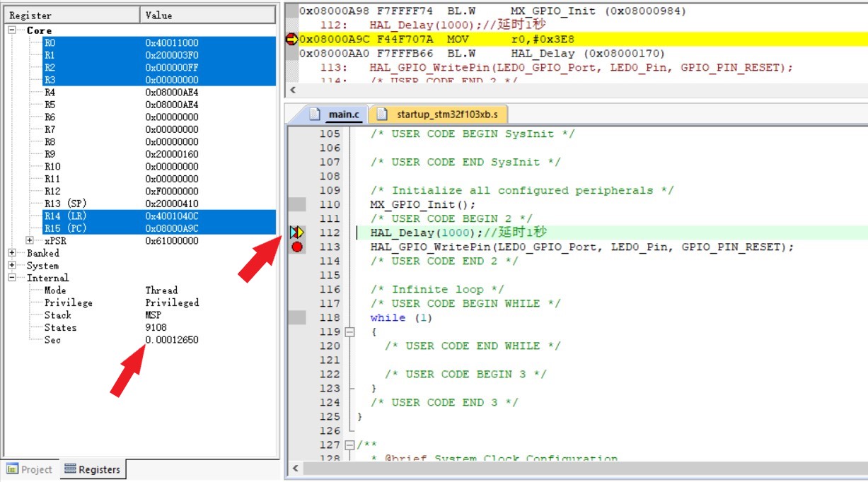Expand the xPSR register node

[x=30, y=240]
